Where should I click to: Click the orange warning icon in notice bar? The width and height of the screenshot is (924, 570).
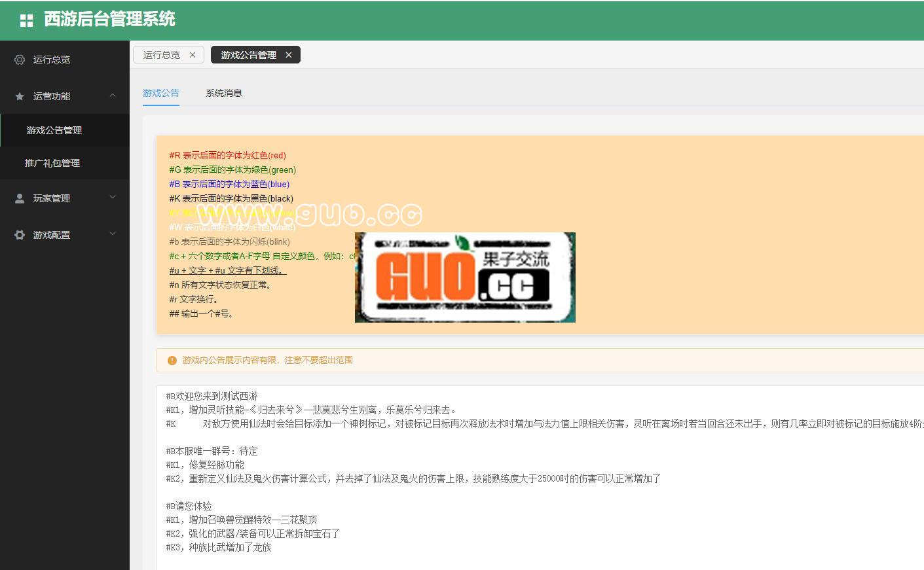(x=172, y=361)
